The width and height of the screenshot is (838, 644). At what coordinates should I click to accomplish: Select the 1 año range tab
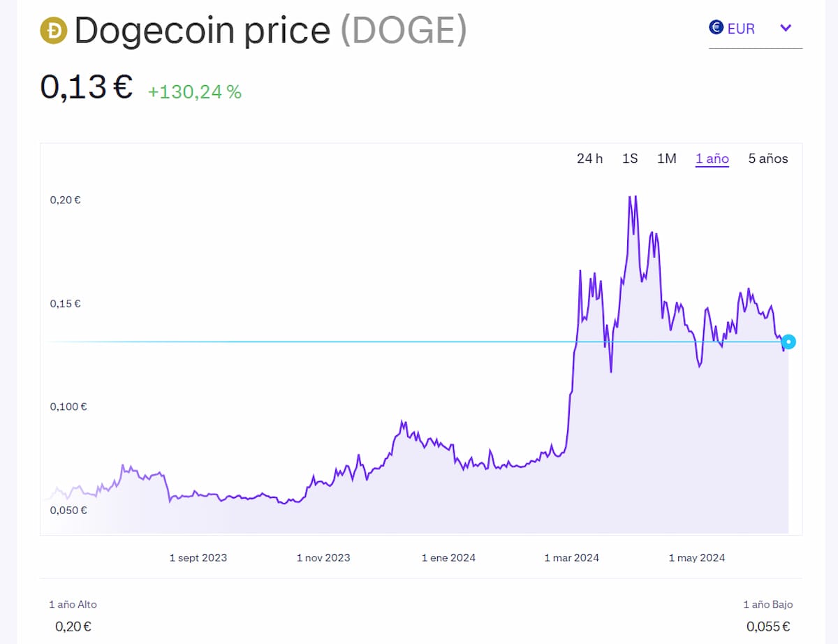point(712,159)
